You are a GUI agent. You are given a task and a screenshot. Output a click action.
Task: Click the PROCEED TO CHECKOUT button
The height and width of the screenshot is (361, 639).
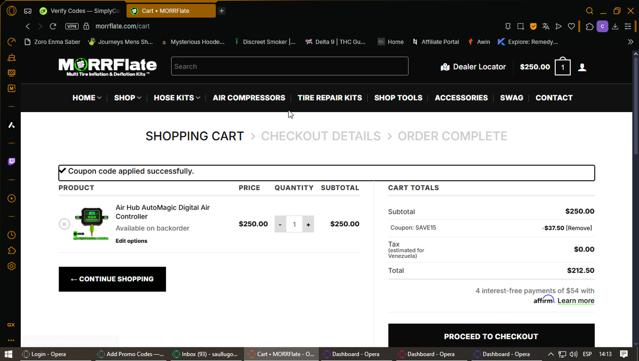[491, 336]
